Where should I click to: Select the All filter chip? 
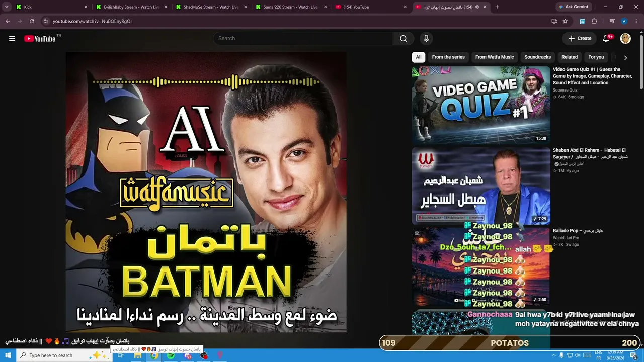click(419, 57)
